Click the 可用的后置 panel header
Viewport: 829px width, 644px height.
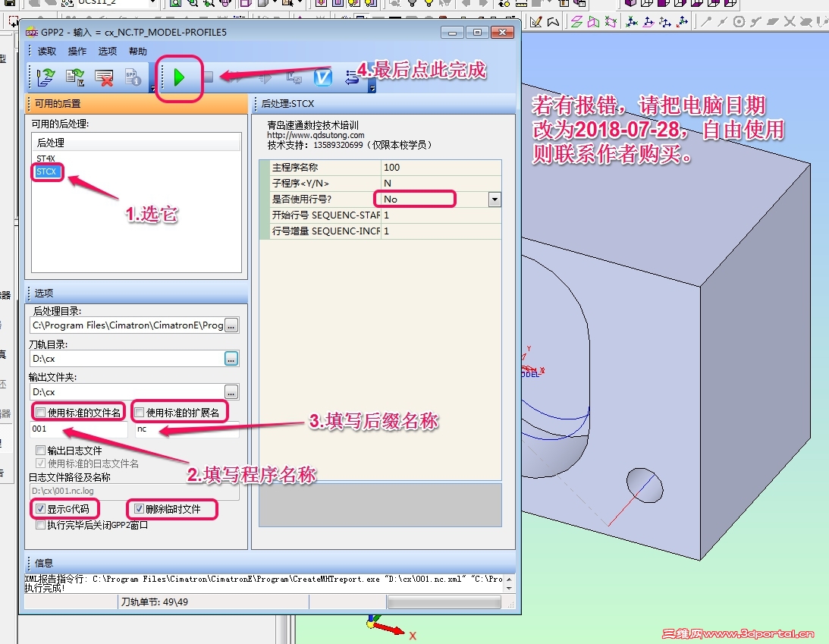tap(137, 104)
